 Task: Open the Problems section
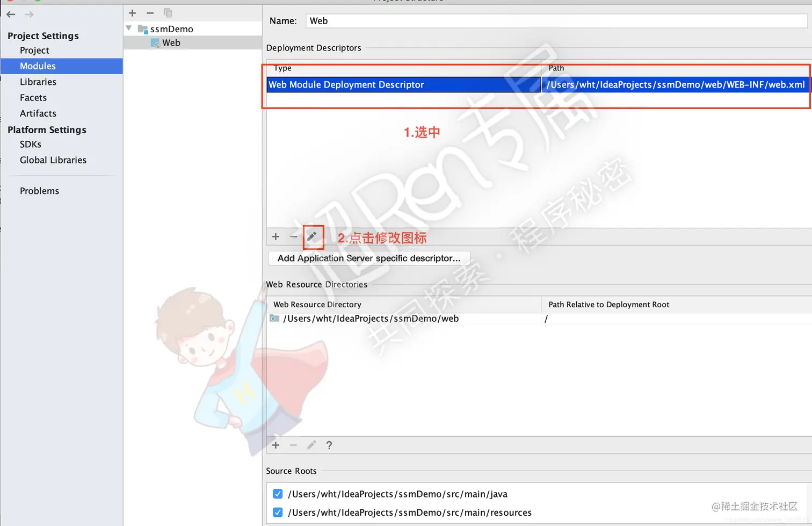click(40, 191)
